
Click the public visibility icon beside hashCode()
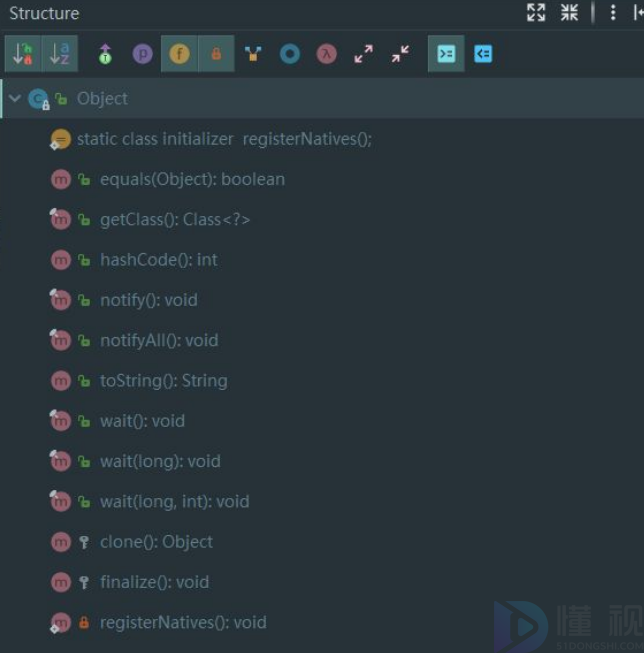pyautogui.click(x=84, y=260)
